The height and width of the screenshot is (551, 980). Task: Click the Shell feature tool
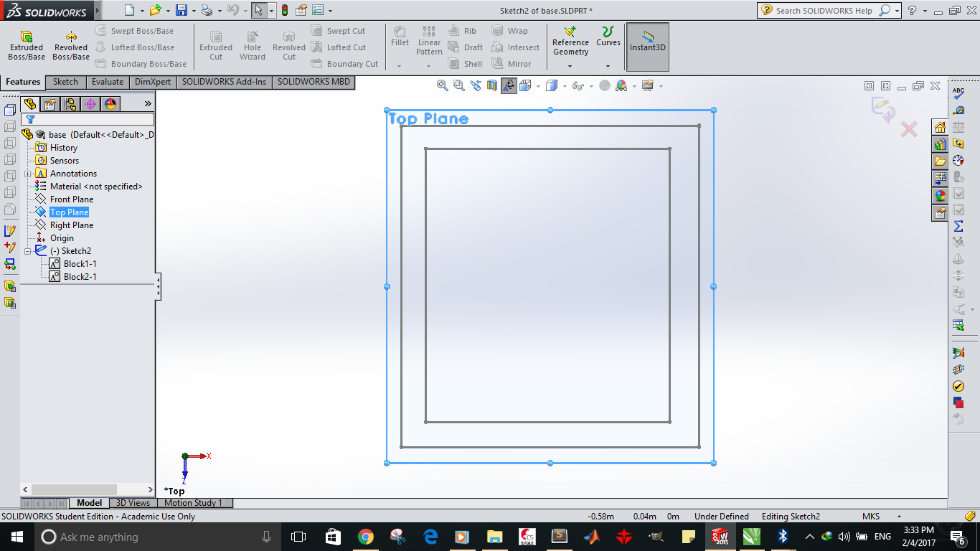(465, 64)
